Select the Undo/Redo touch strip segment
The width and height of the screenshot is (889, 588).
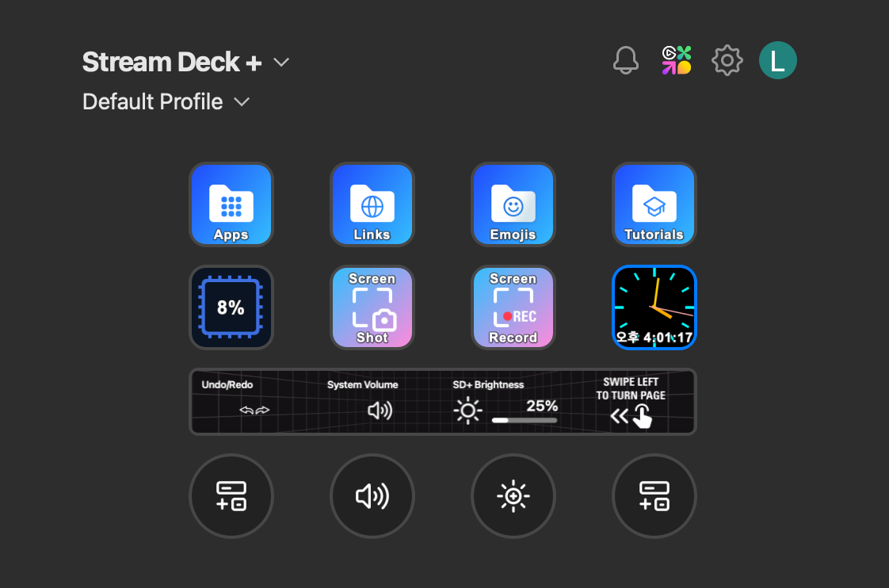click(254, 402)
